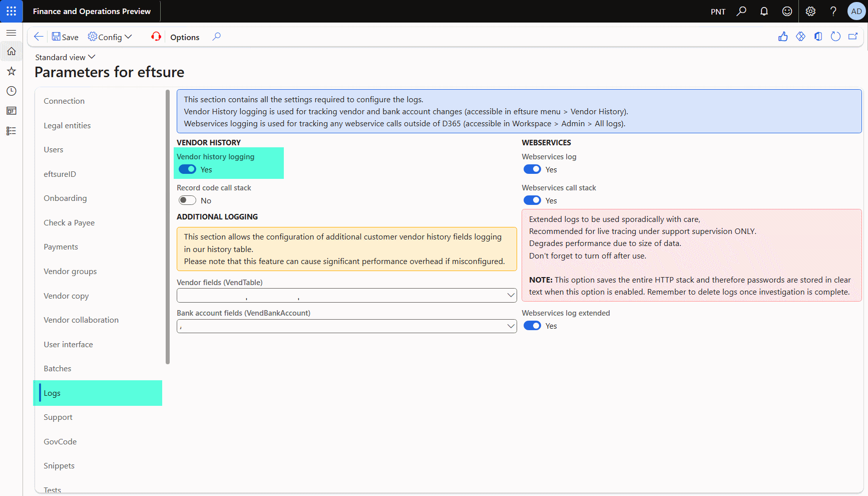Click the thumbs-up feedback icon

coord(783,37)
